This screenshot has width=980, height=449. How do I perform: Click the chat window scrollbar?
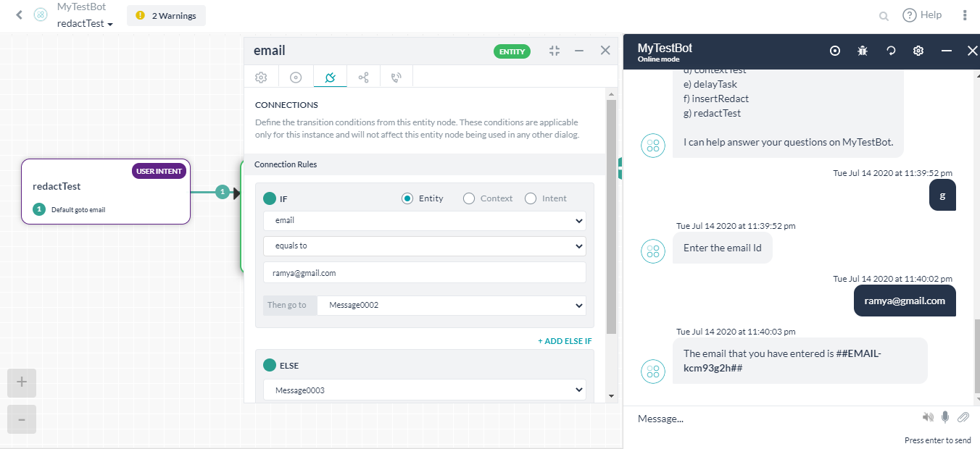tap(976, 355)
